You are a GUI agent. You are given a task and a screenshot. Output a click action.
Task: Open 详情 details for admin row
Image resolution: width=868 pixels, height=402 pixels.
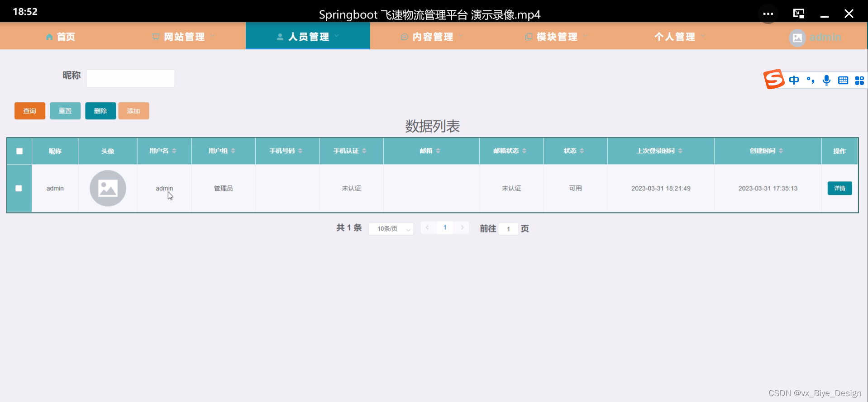[x=839, y=188]
